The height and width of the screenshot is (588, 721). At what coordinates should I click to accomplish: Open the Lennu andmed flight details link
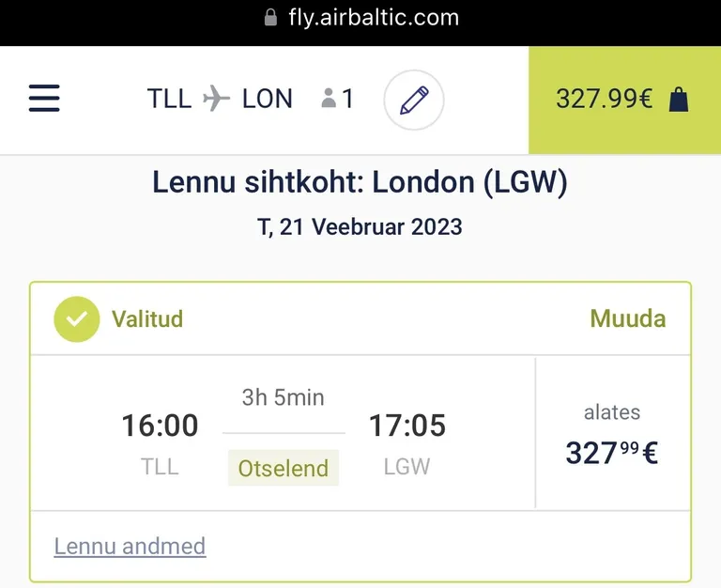130,546
